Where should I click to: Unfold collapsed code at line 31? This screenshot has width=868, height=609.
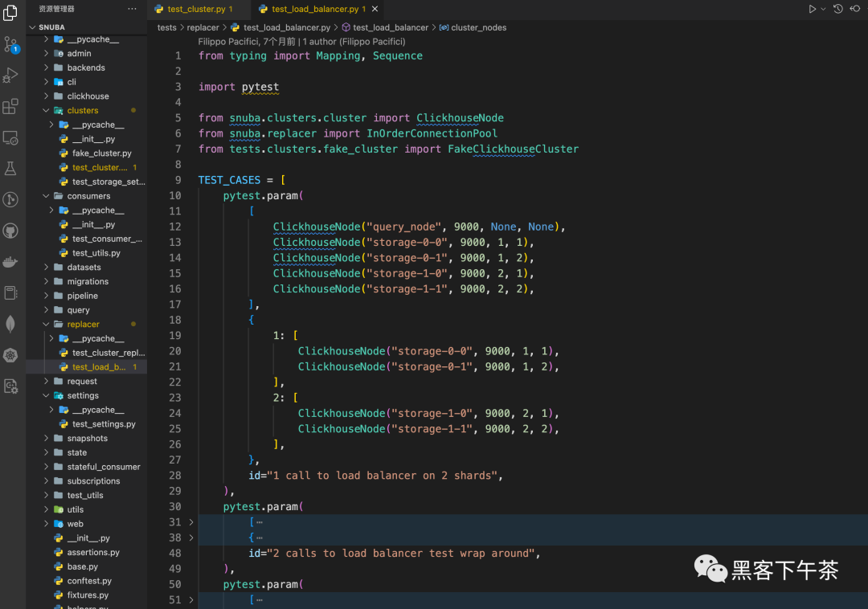[191, 522]
